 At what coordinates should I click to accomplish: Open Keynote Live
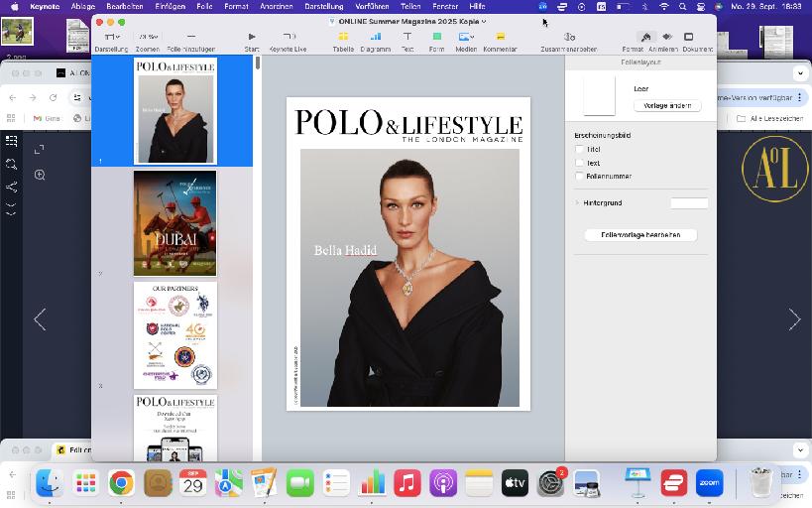point(289,37)
